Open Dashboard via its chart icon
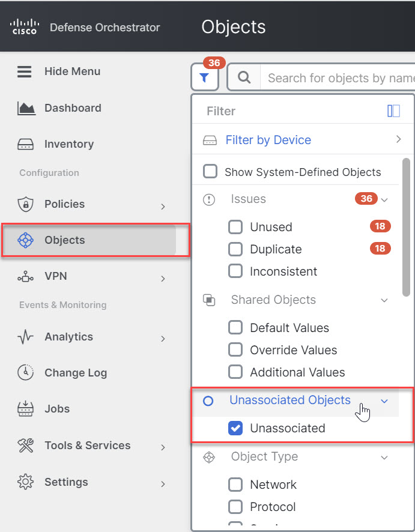The image size is (415, 532). tap(26, 108)
